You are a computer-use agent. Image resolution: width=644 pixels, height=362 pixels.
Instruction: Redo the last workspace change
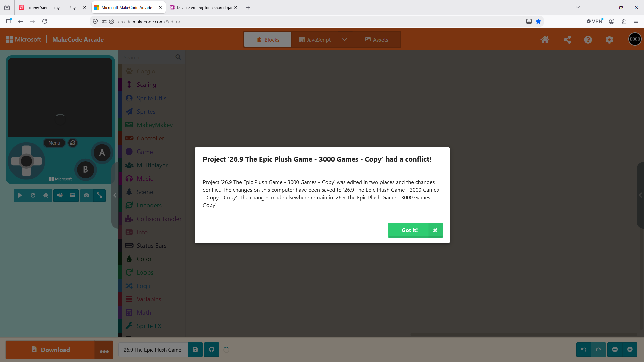tap(598, 350)
